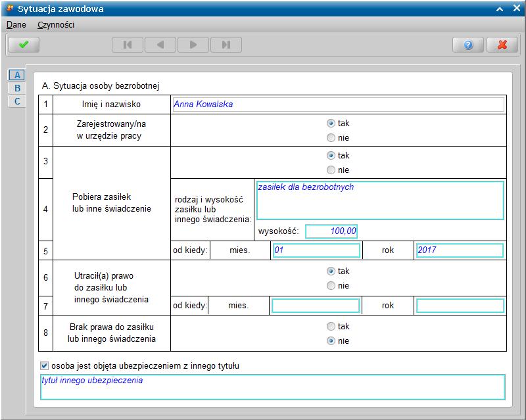Go to next record arrow button
Viewport: 526px width, 420px height.
[x=193, y=45]
